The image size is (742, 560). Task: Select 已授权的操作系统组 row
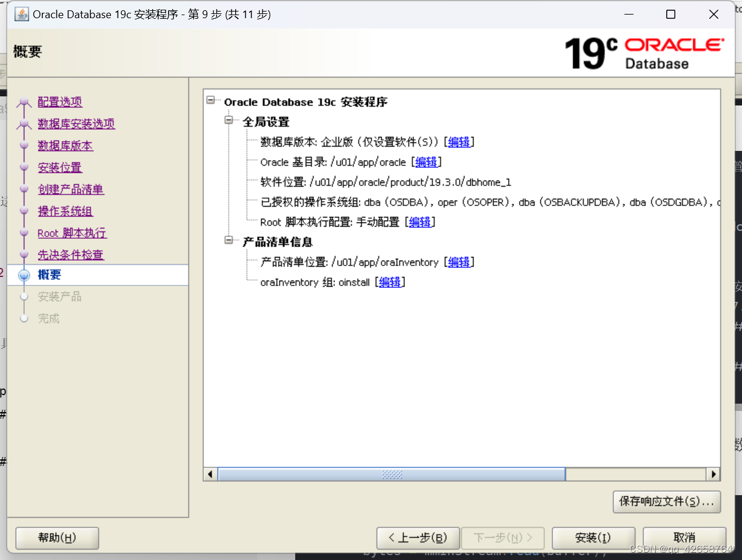(x=490, y=202)
